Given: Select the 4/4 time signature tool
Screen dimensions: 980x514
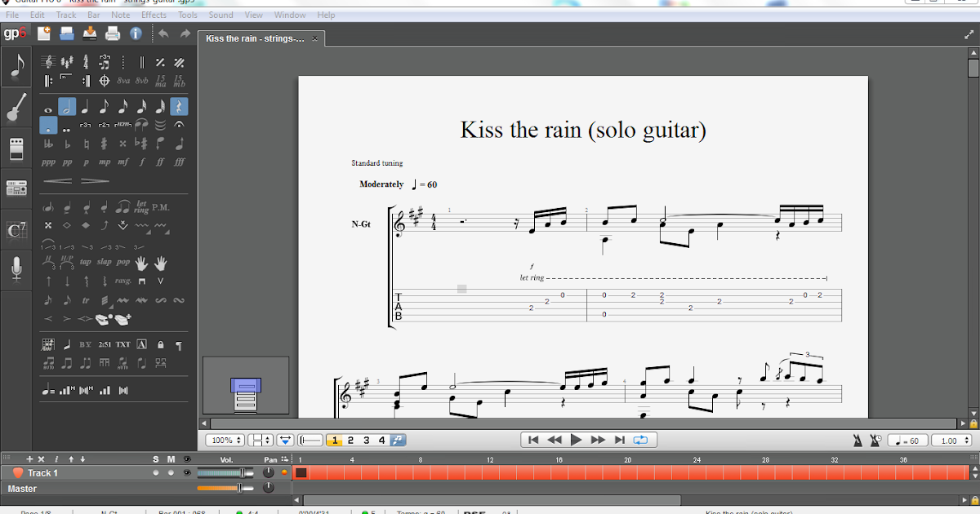Looking at the screenshot, I should coord(86,62).
